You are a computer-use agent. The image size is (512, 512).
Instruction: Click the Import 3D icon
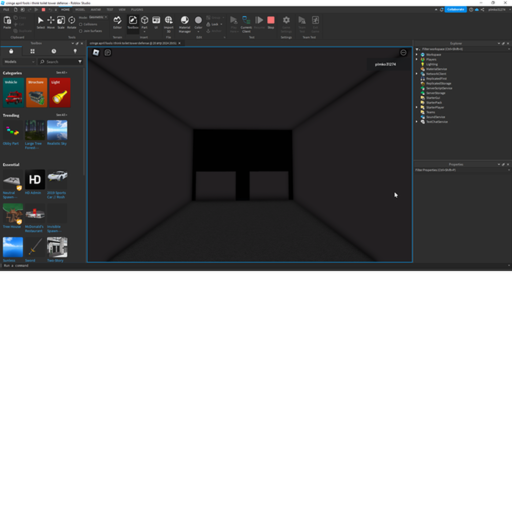pyautogui.click(x=169, y=24)
